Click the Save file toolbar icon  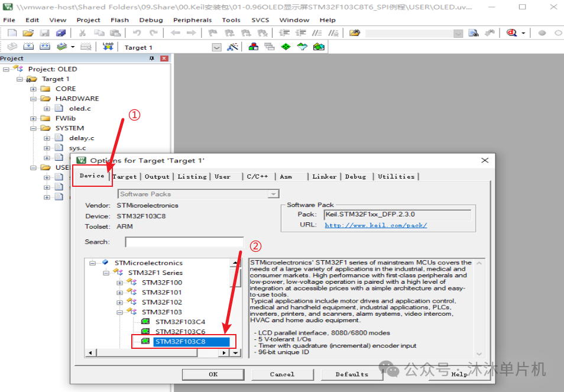tap(44, 33)
